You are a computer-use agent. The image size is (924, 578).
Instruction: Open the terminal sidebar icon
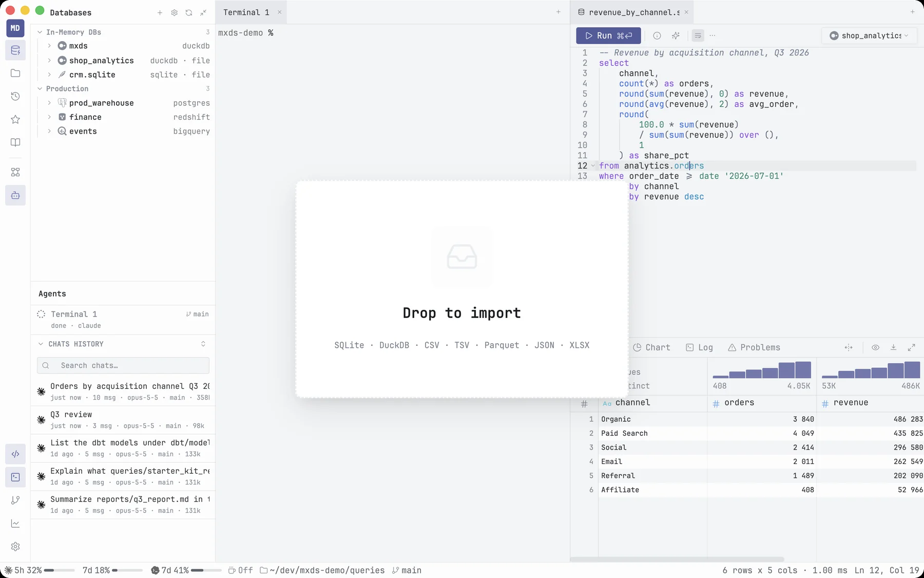pyautogui.click(x=15, y=477)
